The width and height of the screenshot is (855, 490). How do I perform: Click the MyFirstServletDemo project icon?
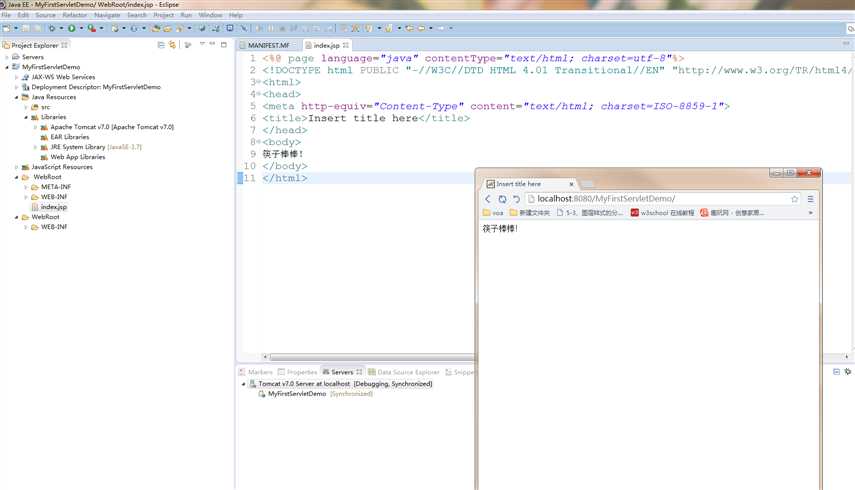tap(16, 67)
